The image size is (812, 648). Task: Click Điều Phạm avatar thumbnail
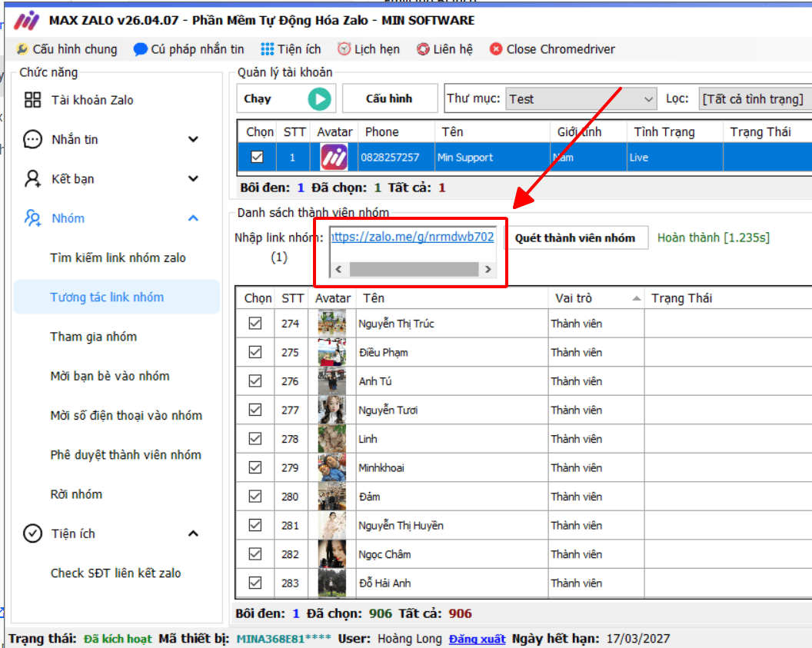(x=332, y=352)
